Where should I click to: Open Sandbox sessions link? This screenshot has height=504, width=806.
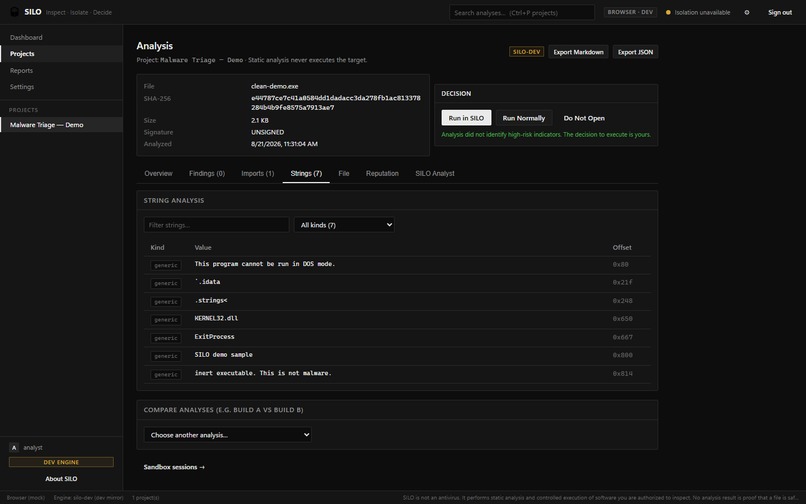tap(174, 467)
